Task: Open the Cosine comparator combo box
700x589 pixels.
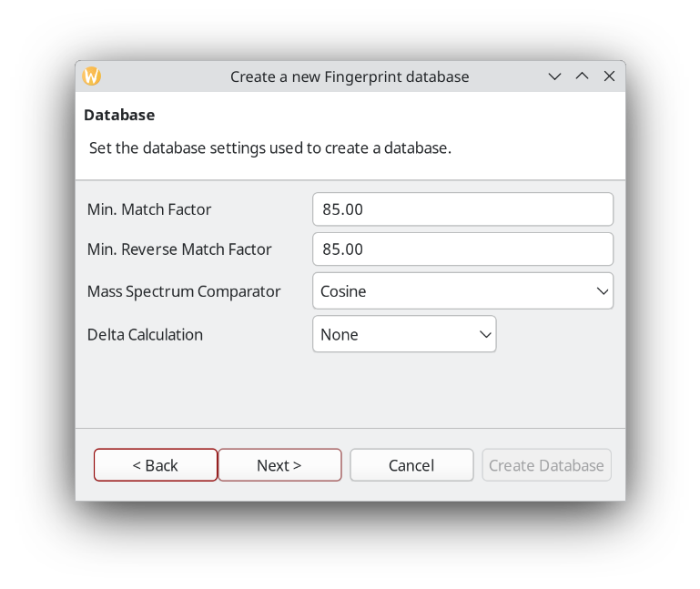Action: pos(462,290)
